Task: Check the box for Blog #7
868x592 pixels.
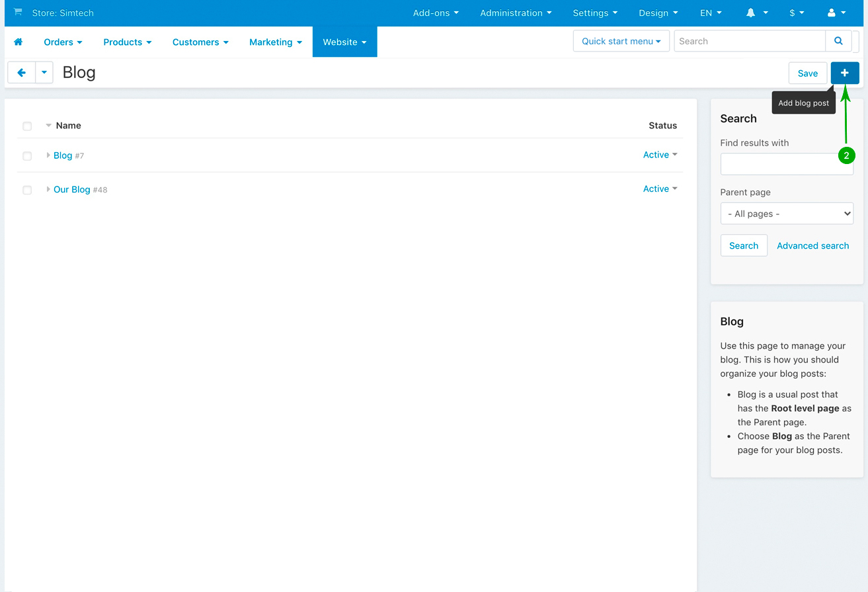Action: click(27, 156)
